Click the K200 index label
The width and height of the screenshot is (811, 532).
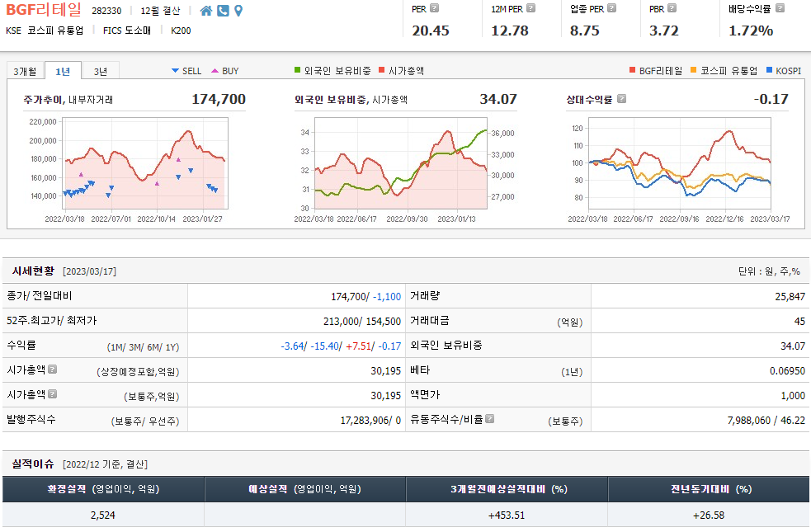point(181,31)
